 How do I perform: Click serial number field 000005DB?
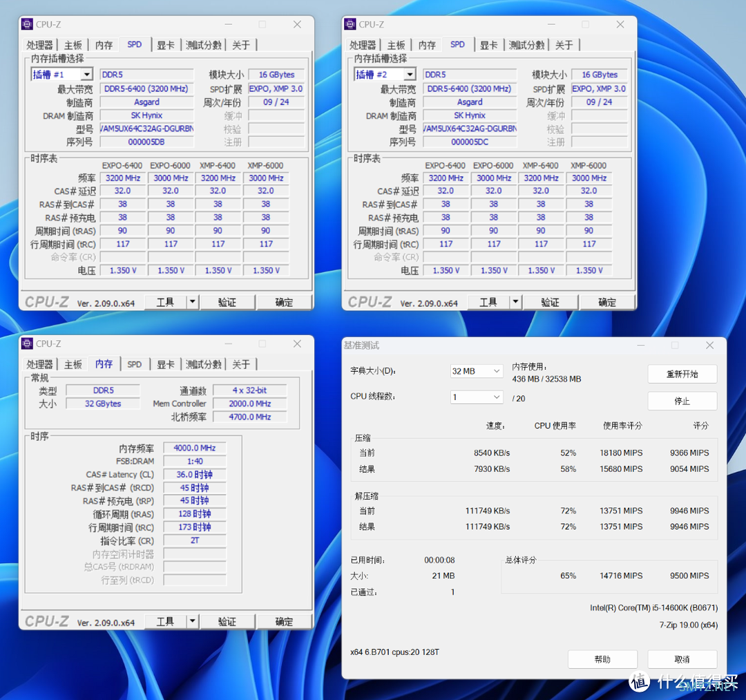[146, 142]
